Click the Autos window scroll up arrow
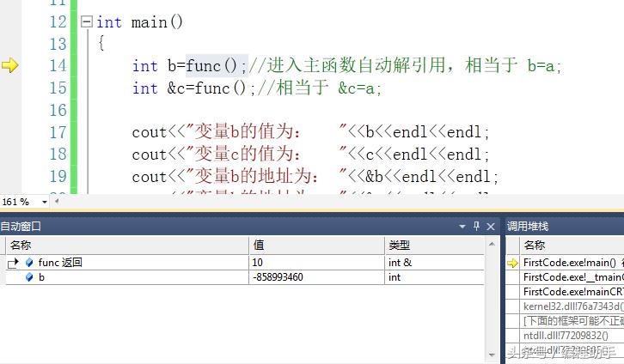 point(492,244)
